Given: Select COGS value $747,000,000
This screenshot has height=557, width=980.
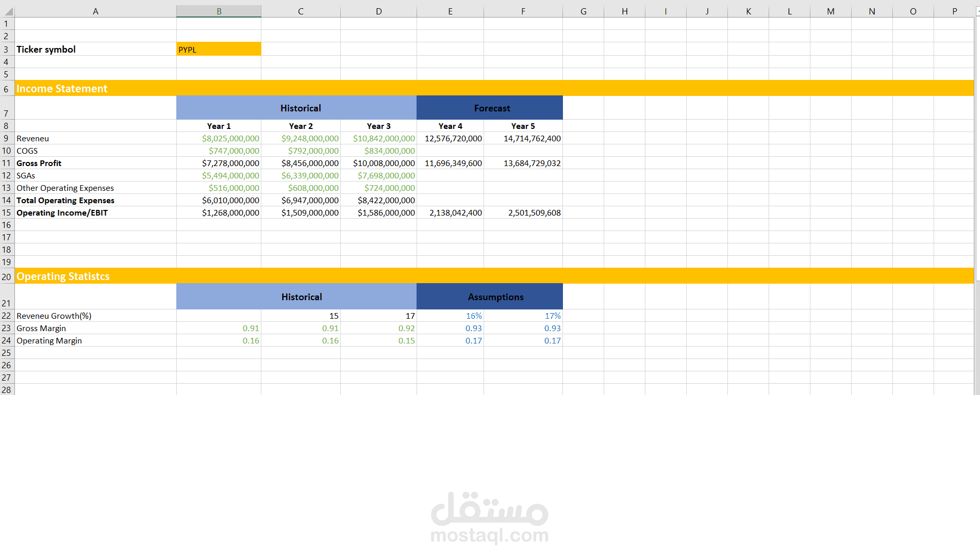Looking at the screenshot, I should [x=219, y=151].
